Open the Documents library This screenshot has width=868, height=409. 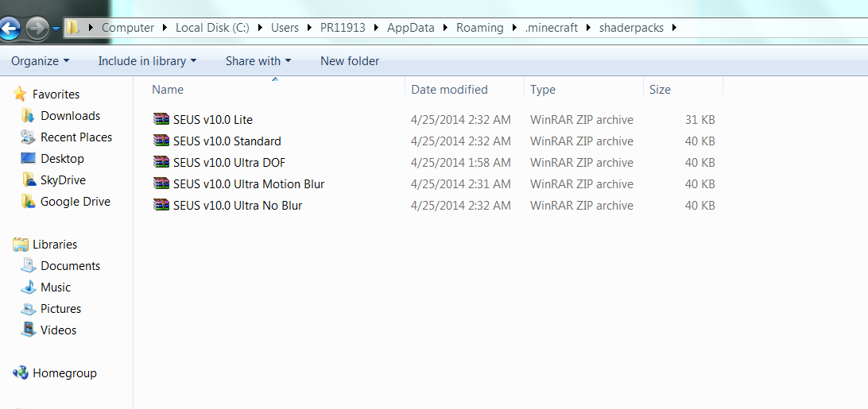[x=70, y=266]
